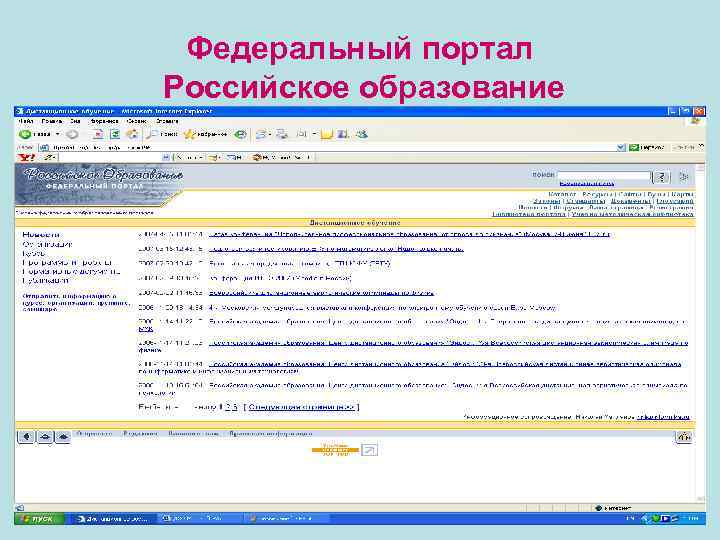This screenshot has width=720, height=540.
Task: Click the third button in the bottom page bar
Action: (63, 437)
